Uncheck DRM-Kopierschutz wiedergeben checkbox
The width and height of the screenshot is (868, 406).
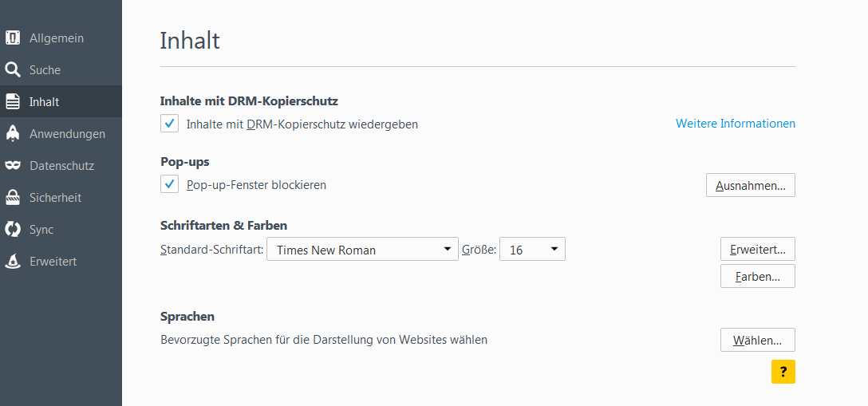coord(170,124)
